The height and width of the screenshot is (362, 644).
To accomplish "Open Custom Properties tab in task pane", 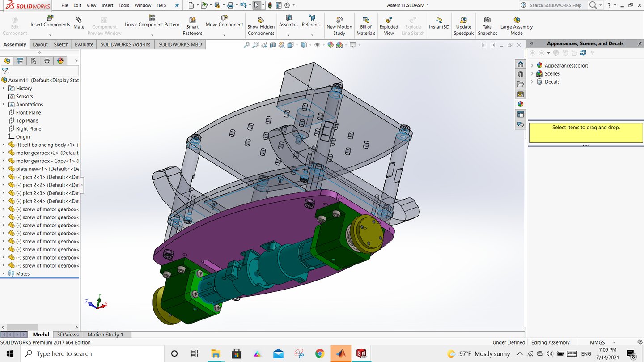I will [x=521, y=115].
